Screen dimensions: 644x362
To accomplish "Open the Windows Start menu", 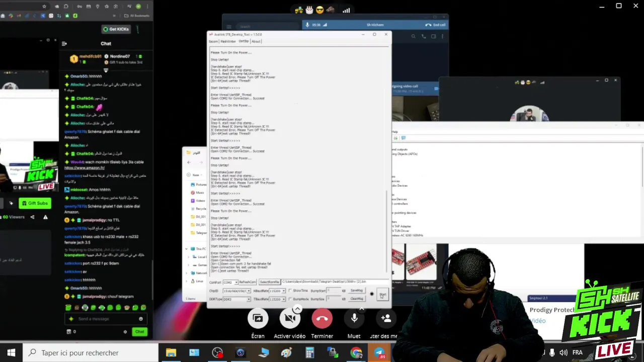I will [x=11, y=352].
